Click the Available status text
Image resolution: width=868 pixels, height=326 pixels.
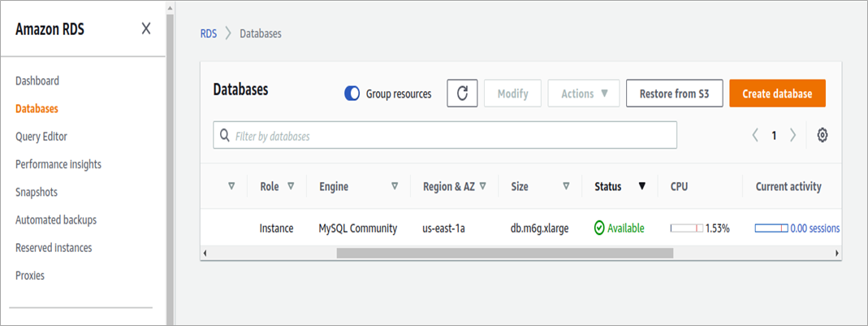(625, 228)
